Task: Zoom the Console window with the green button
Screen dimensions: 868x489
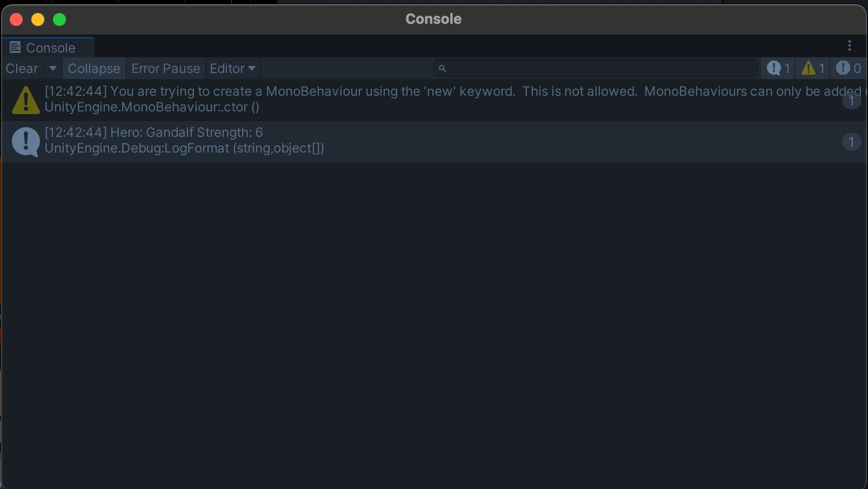Action: (x=59, y=19)
